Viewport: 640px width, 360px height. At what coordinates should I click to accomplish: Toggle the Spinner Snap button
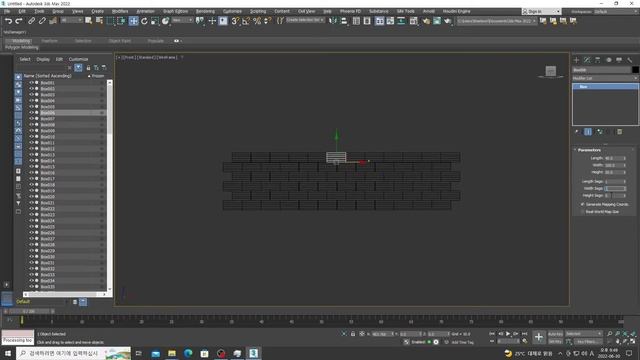coord(267,21)
